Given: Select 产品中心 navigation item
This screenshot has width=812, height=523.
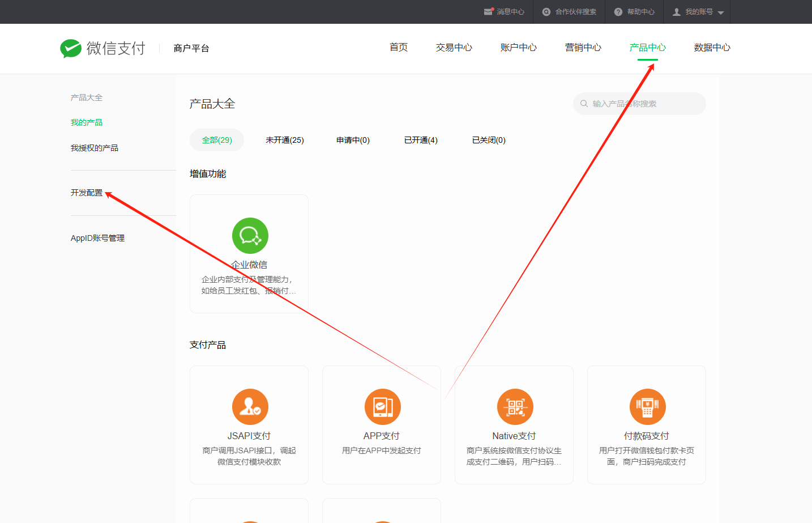Looking at the screenshot, I should click(648, 48).
